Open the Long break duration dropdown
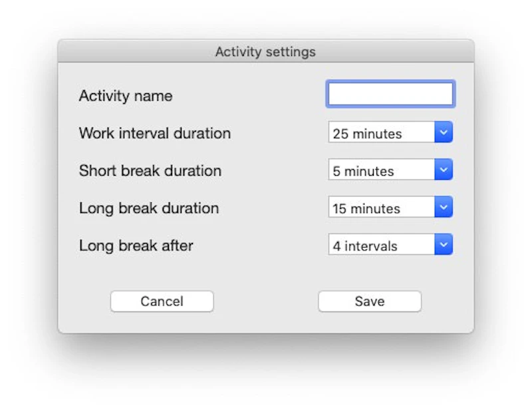The image size is (532, 410). 390,207
